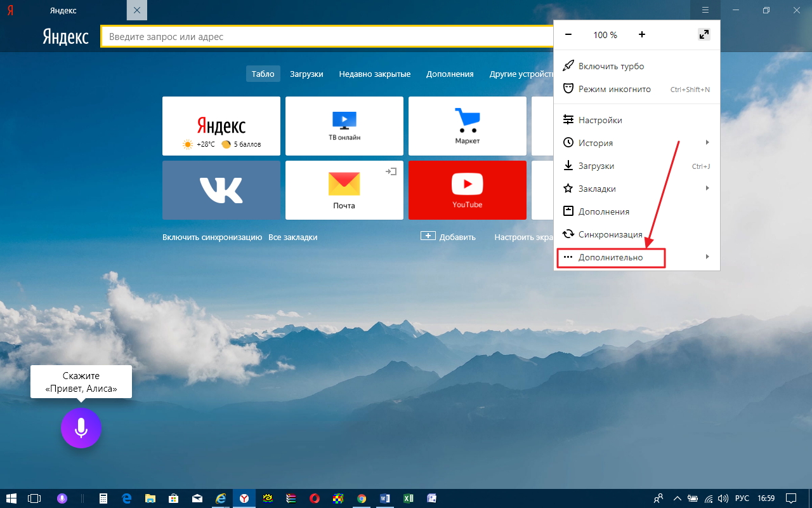Open Mail app from taskbar
This screenshot has height=508, width=812.
pyautogui.click(x=197, y=498)
